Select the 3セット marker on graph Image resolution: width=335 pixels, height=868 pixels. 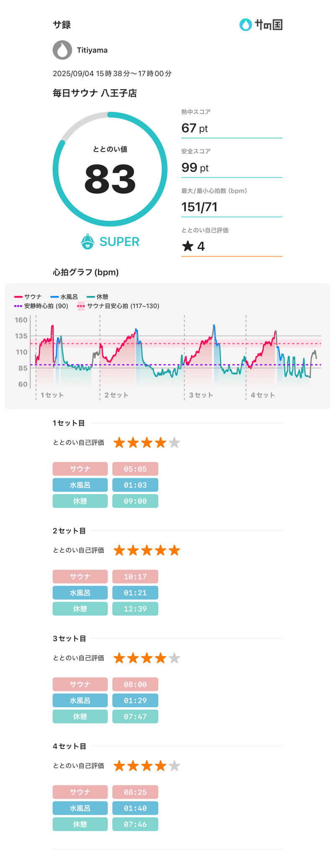(201, 395)
